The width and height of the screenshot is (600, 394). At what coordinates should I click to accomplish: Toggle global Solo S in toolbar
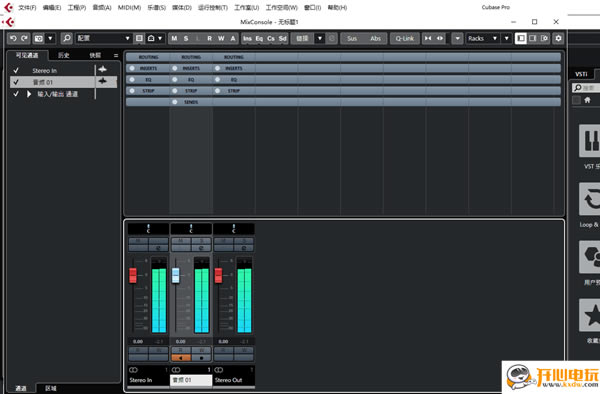[x=186, y=38]
